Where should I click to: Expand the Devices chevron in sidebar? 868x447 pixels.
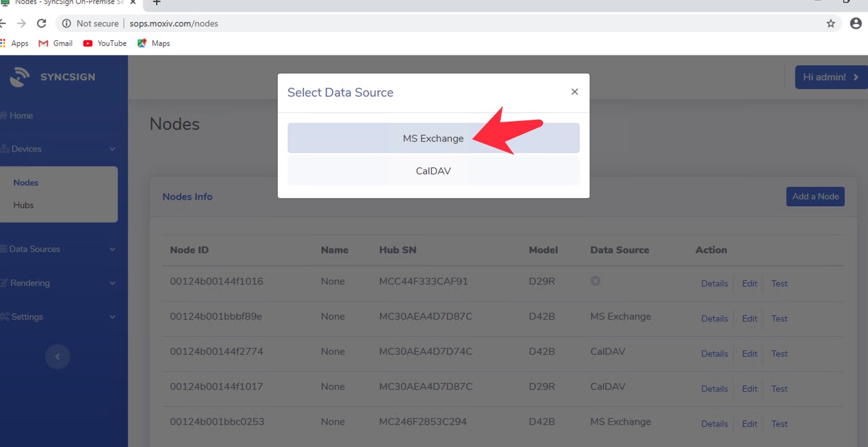(112, 149)
